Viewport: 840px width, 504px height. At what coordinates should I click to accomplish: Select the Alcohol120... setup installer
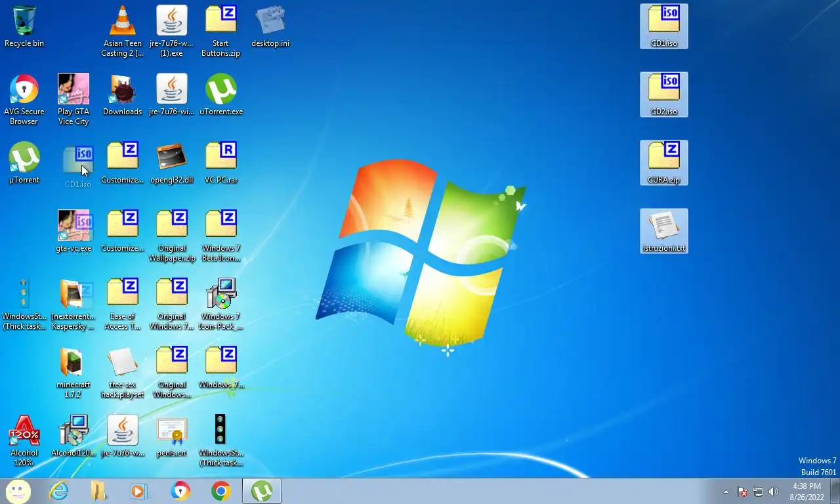[73, 436]
